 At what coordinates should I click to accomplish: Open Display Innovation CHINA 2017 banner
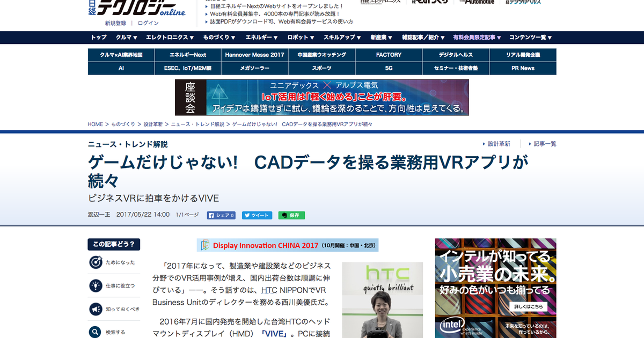(288, 245)
